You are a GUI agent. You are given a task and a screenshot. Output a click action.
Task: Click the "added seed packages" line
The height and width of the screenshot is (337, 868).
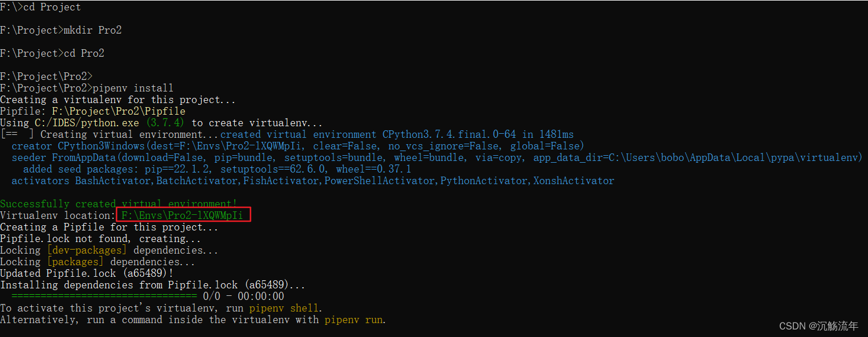[217, 169]
